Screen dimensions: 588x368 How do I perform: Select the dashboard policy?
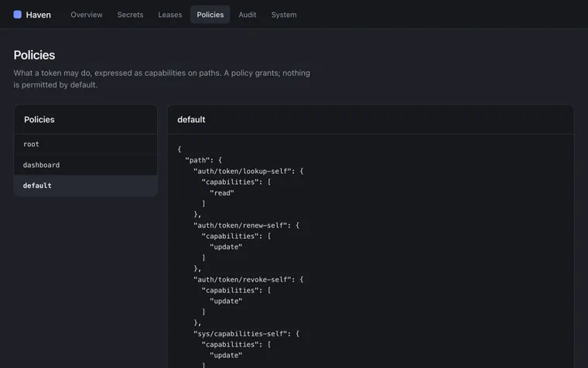(x=86, y=165)
